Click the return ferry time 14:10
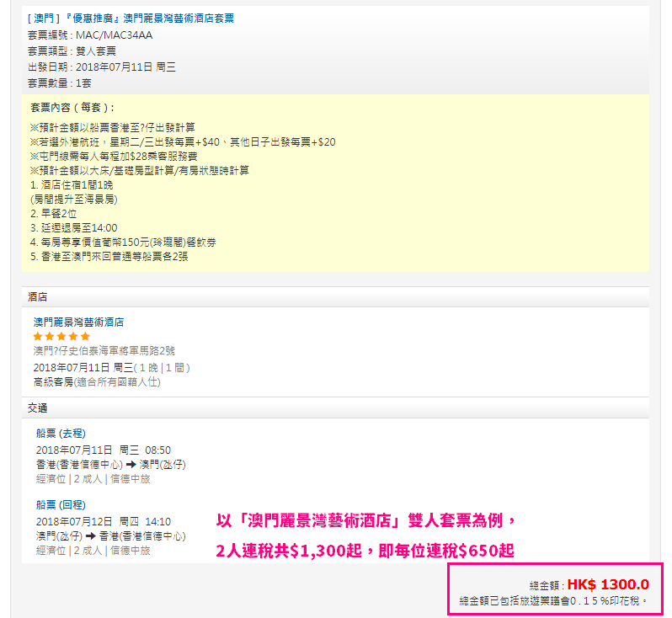Screen dimensions: 672x618 tap(157, 521)
